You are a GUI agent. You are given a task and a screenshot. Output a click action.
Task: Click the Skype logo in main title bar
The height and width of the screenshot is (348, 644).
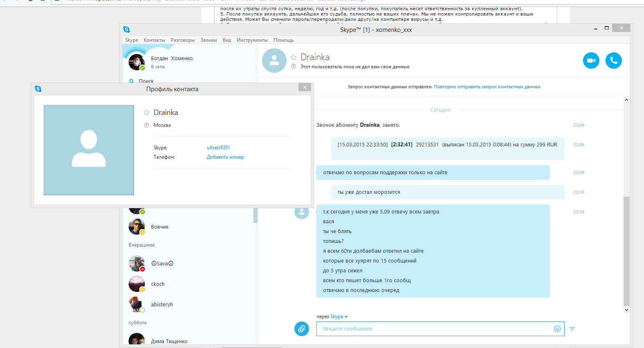tap(127, 29)
